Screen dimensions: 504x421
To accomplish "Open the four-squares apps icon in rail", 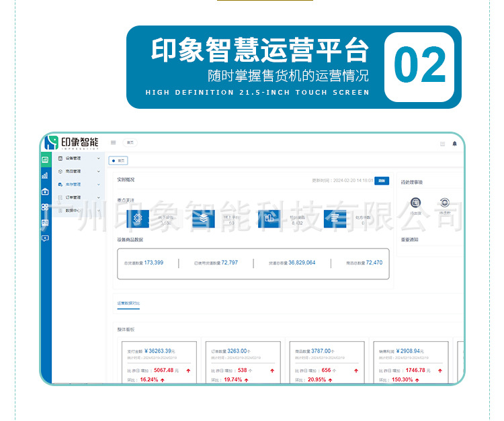I will pyautogui.click(x=45, y=207).
